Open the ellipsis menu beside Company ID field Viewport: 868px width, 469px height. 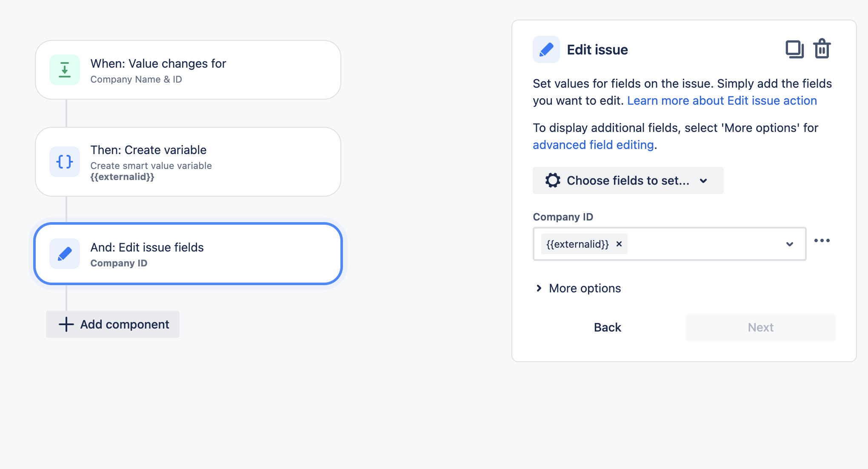pos(822,240)
